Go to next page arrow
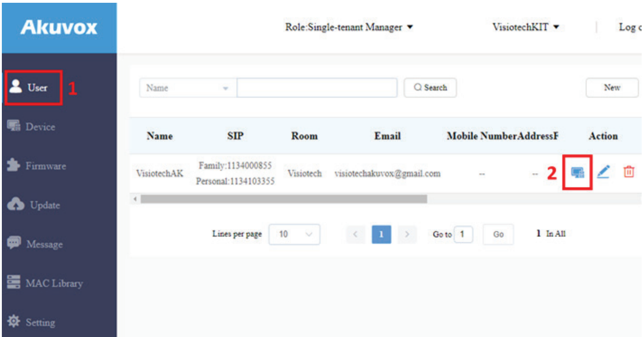The image size is (644, 337). (407, 234)
